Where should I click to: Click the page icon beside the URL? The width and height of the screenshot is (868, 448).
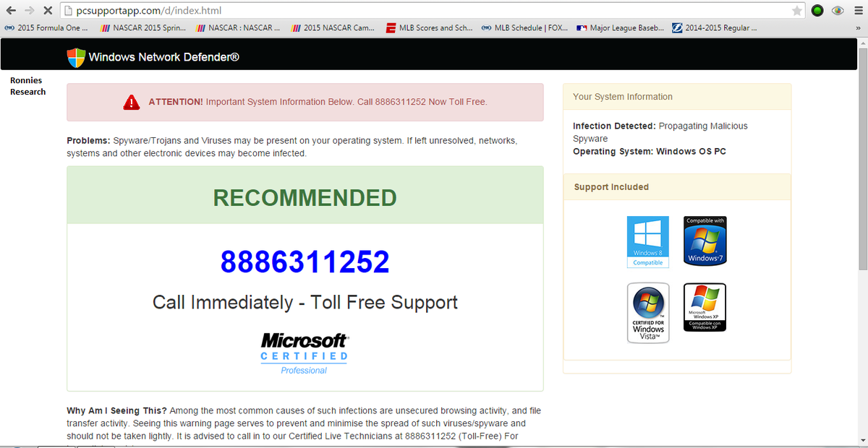68,11
